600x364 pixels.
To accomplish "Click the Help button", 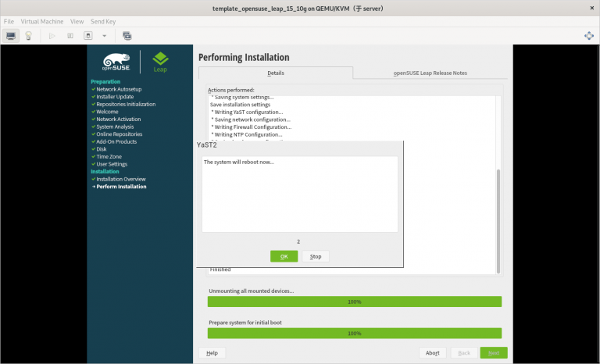I will pyautogui.click(x=212, y=353).
